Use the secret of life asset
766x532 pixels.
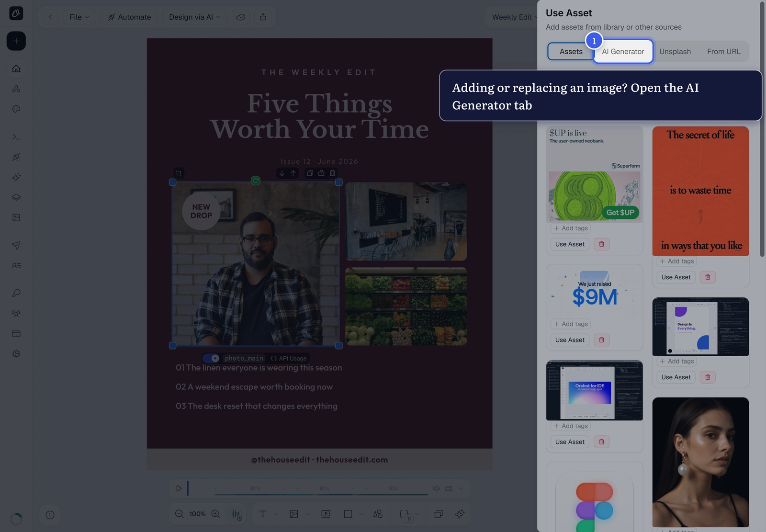click(x=676, y=277)
